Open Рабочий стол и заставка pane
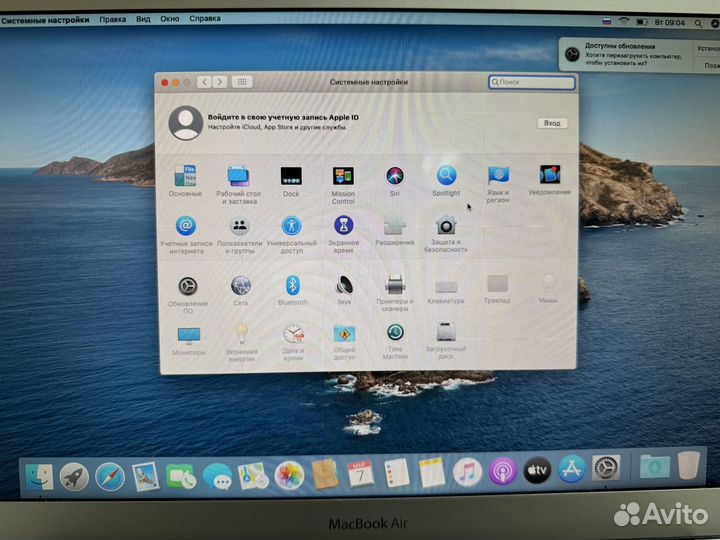The width and height of the screenshot is (720, 540). [x=238, y=185]
